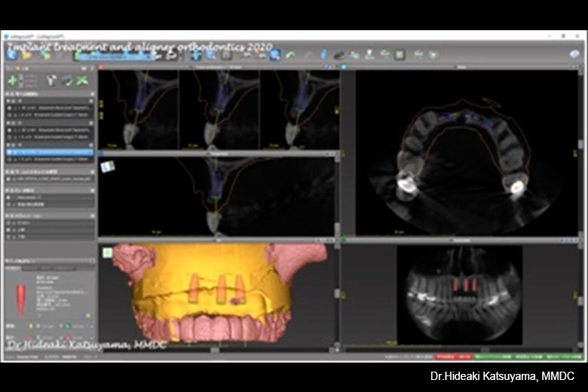
Task: Add new item with green plus icon
Action: [x=12, y=80]
